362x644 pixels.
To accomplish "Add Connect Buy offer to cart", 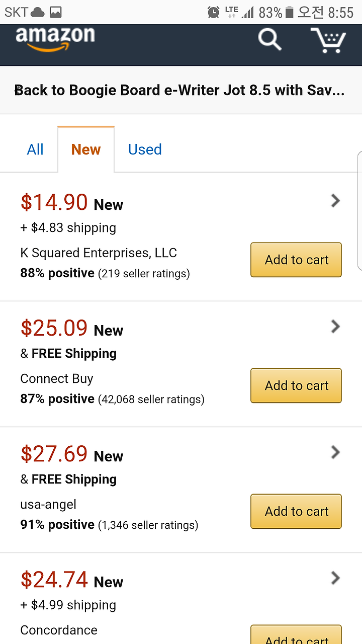I will pos(296,385).
